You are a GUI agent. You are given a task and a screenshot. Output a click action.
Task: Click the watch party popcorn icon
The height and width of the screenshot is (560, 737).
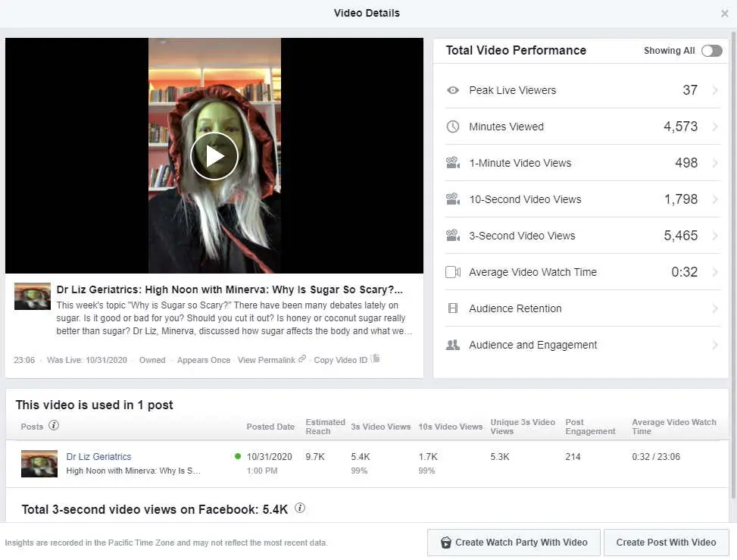coord(445,543)
